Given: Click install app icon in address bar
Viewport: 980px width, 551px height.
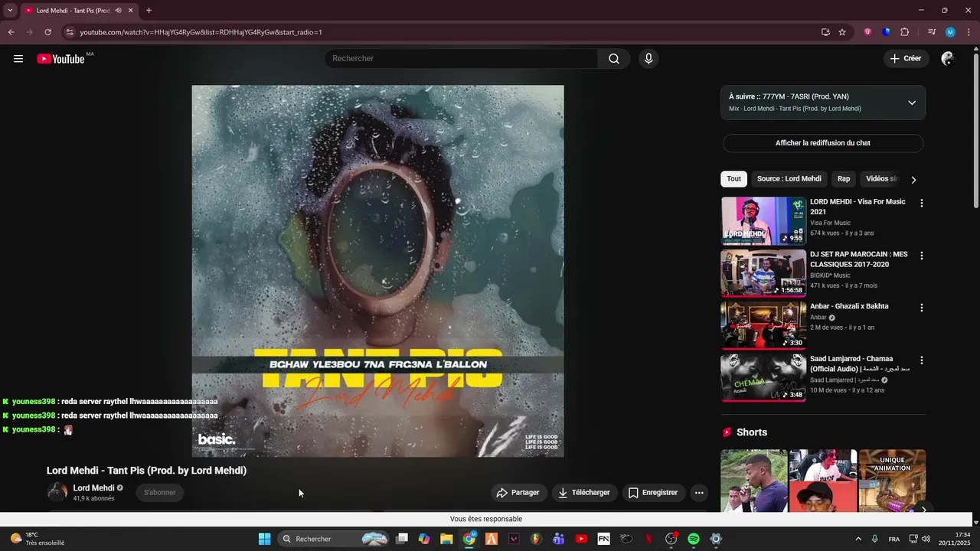Looking at the screenshot, I should (x=825, y=32).
